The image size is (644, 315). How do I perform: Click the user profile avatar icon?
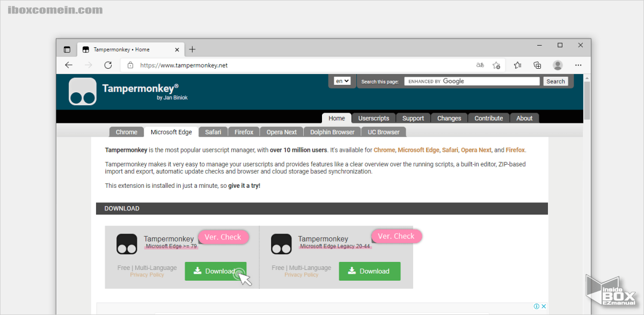click(558, 65)
